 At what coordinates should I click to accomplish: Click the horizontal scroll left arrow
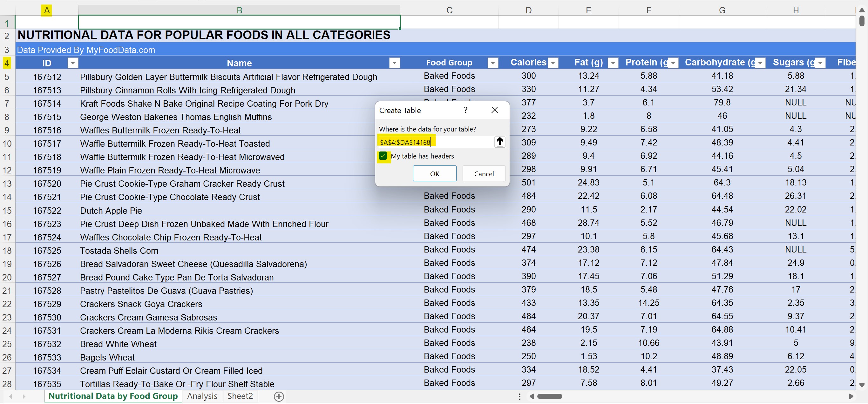532,397
